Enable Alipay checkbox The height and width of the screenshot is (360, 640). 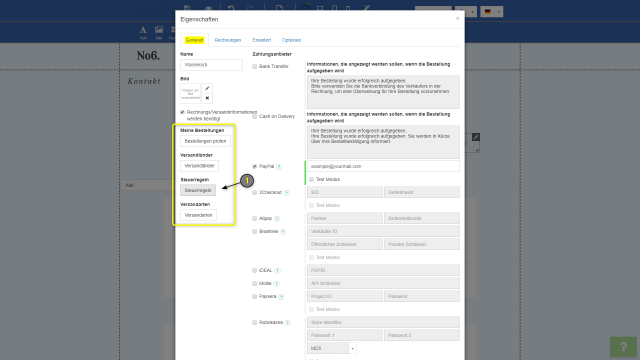255,219
